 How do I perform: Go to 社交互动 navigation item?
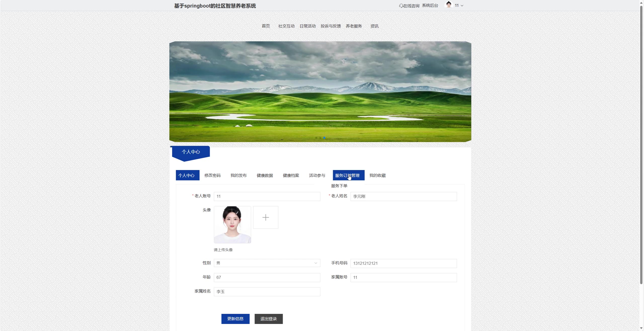pyautogui.click(x=286, y=26)
